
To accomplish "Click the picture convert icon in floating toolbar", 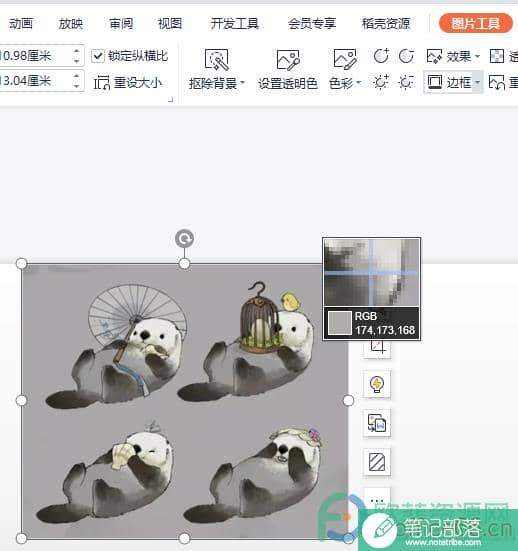I will tap(377, 423).
